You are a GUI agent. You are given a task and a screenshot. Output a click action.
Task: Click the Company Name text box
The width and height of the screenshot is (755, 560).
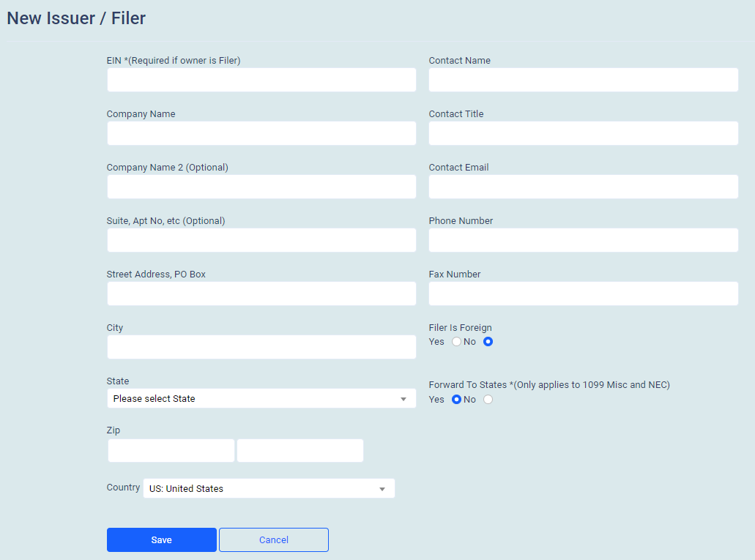tap(261, 133)
